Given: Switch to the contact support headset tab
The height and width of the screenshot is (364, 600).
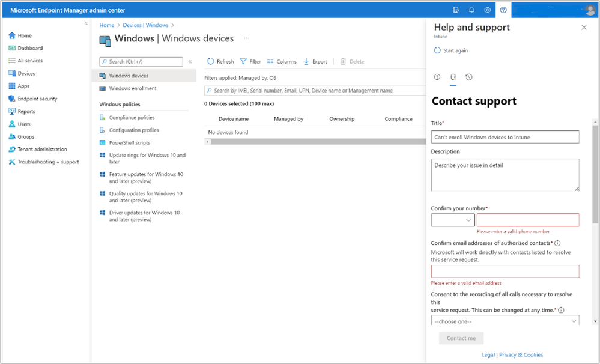Looking at the screenshot, I should (x=453, y=77).
